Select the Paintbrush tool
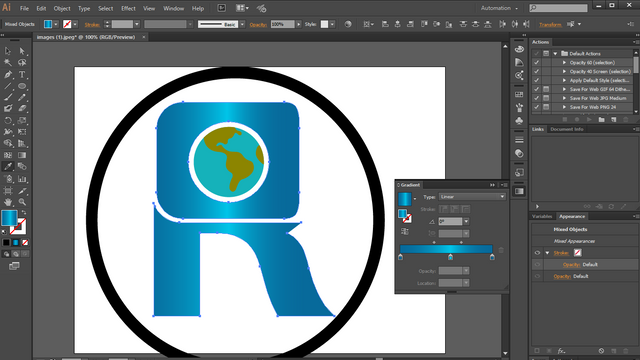The height and width of the screenshot is (360, 640). [x=8, y=97]
